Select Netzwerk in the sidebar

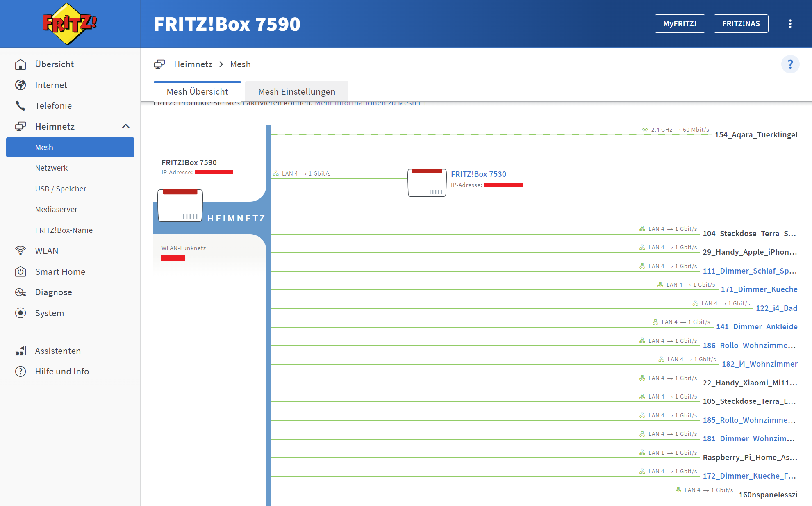(51, 168)
